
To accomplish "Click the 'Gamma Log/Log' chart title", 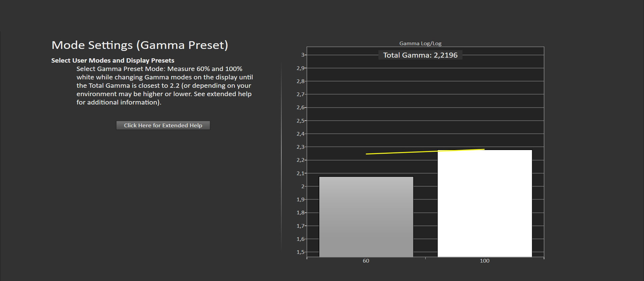I will (x=420, y=43).
